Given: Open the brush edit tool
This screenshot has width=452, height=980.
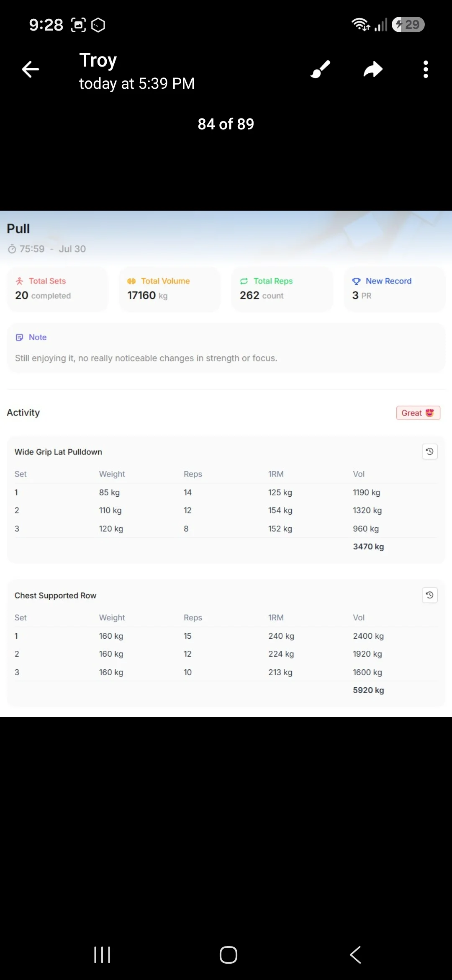Looking at the screenshot, I should coord(321,70).
